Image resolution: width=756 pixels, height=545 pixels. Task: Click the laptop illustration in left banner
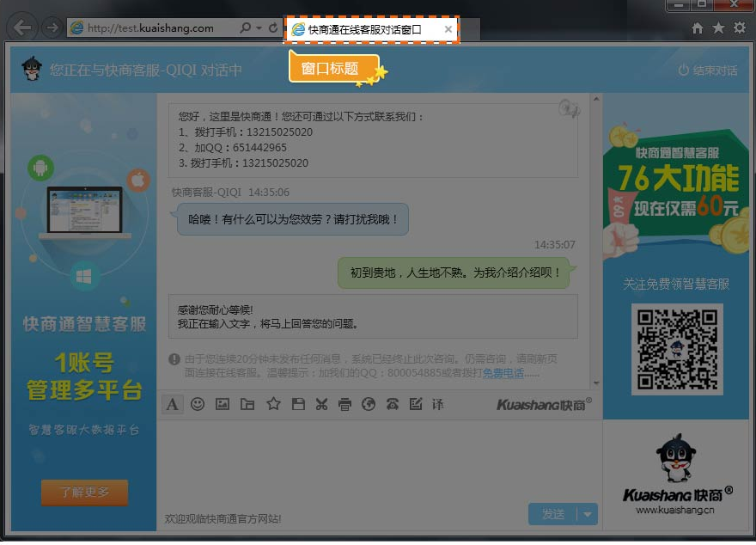click(85, 212)
